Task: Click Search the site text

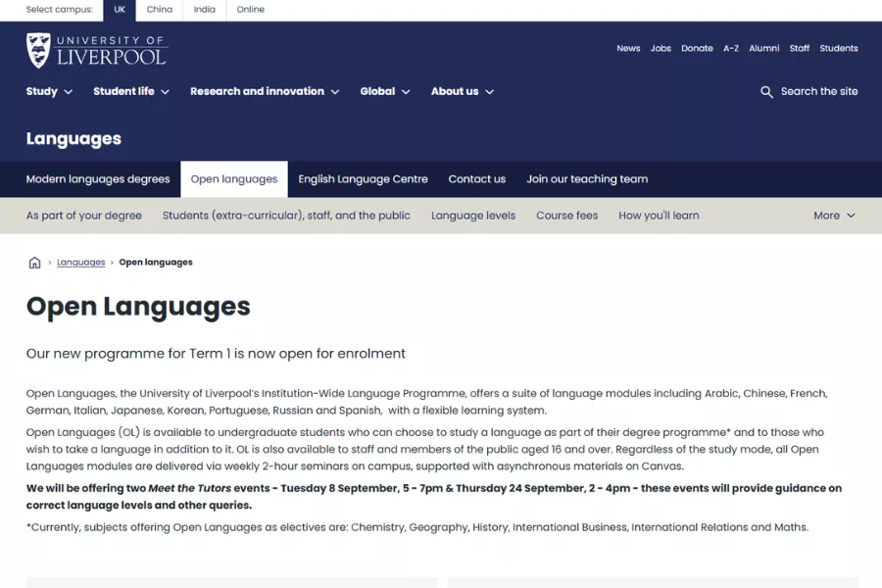Action: pyautogui.click(x=819, y=91)
